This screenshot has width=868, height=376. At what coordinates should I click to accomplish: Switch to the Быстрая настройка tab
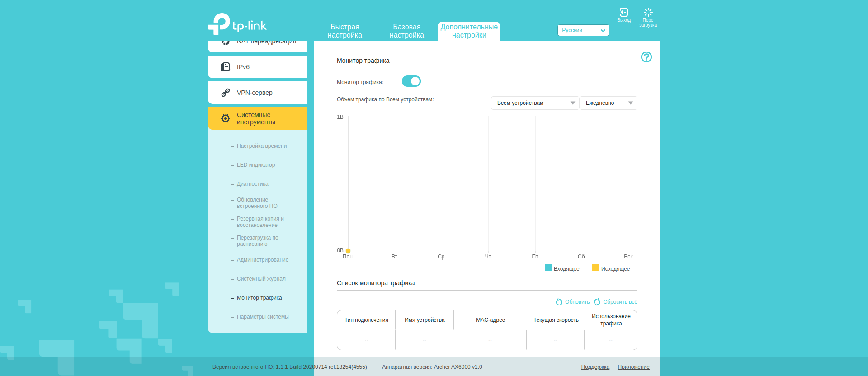[x=344, y=31]
